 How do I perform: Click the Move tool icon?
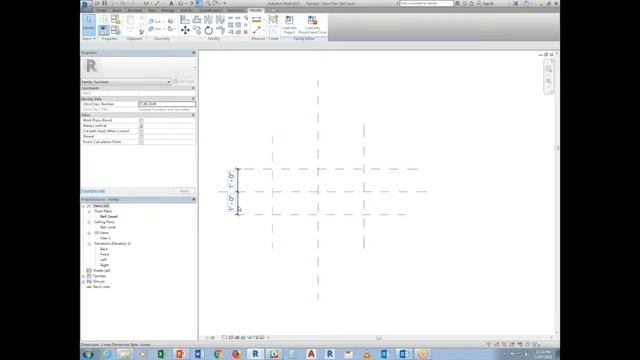(x=185, y=30)
